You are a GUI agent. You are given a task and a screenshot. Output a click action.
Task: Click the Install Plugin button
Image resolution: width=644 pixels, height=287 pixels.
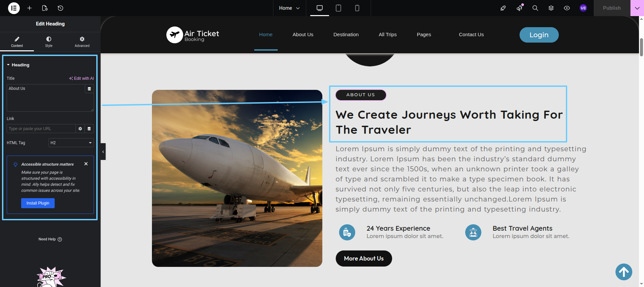[38, 203]
